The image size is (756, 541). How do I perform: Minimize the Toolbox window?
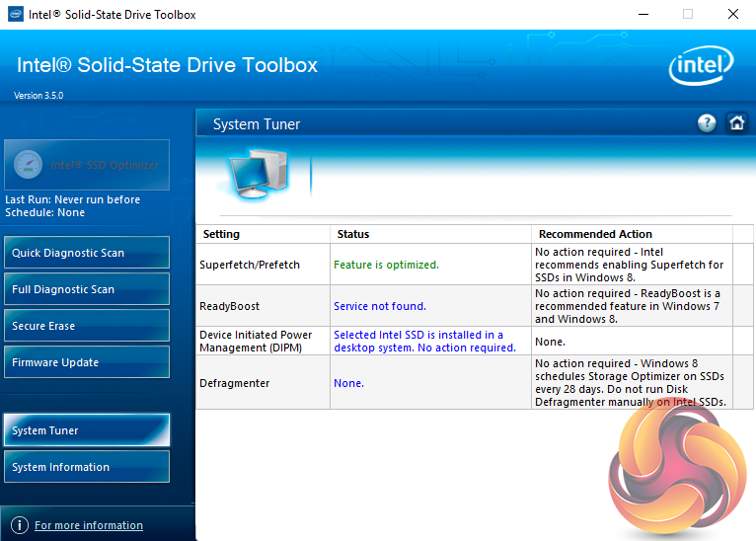click(x=643, y=14)
